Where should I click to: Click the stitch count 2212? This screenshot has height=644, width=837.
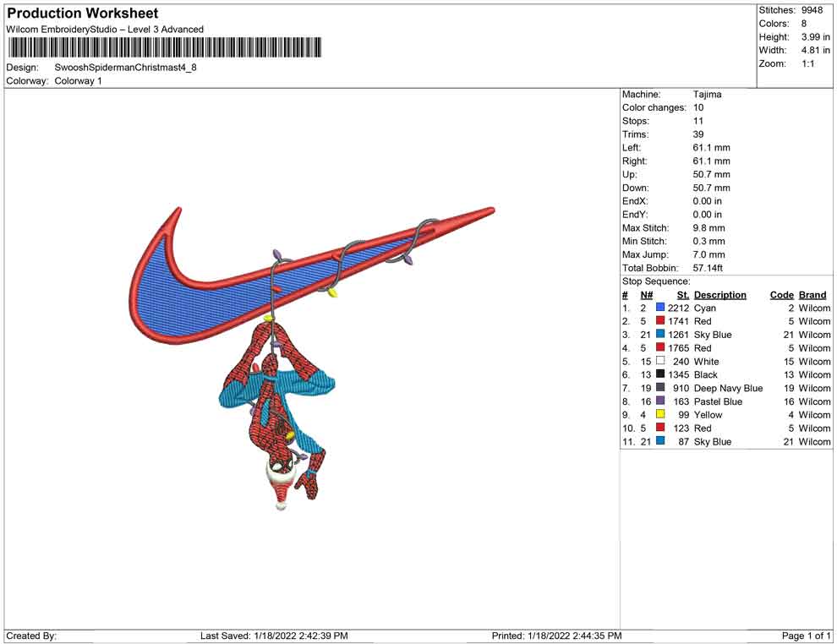(678, 308)
